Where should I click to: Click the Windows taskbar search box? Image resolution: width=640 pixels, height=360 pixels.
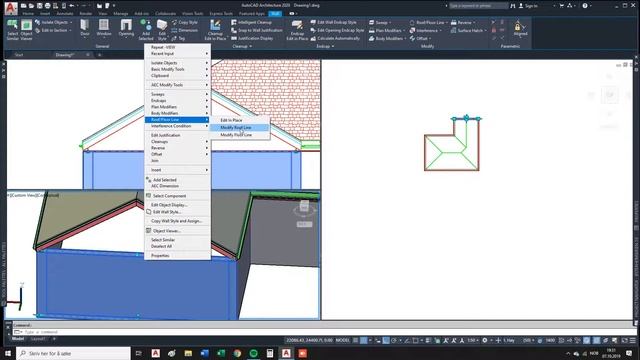tap(73, 353)
